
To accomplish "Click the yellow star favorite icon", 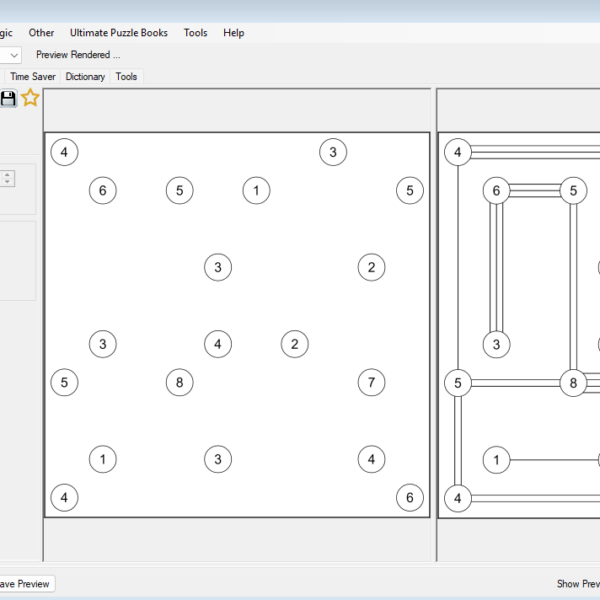I will [31, 98].
